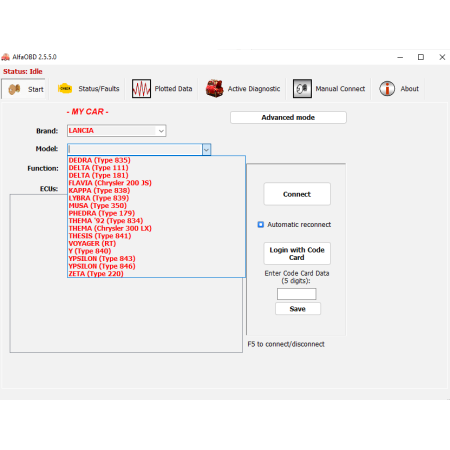
Task: Click Login with Code Card button
Action: tap(297, 254)
